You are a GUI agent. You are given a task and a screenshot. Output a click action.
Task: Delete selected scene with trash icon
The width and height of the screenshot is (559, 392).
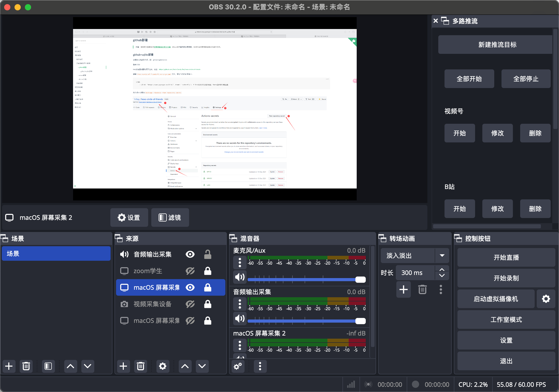[26, 366]
